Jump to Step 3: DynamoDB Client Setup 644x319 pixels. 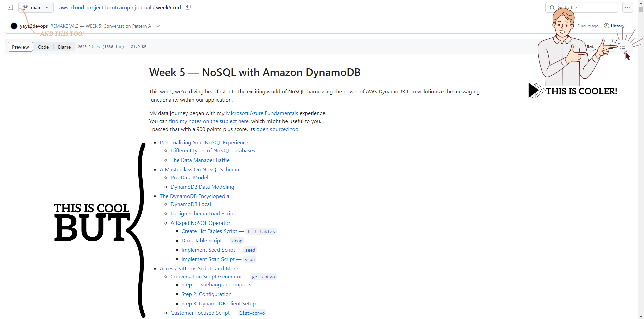tap(218, 304)
